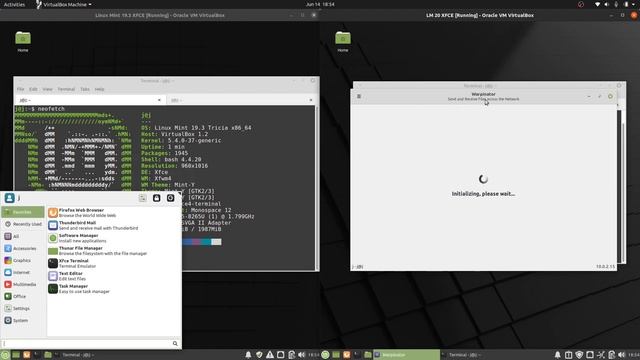Close the second terminal tab
Screen dimensions: 640x360
click(x=311, y=100)
